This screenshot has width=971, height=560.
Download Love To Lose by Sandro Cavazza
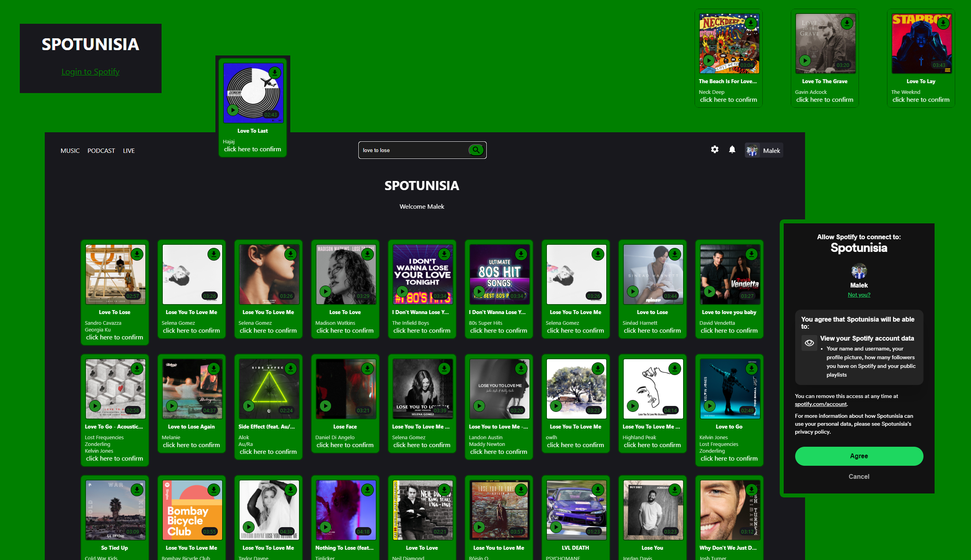[137, 254]
